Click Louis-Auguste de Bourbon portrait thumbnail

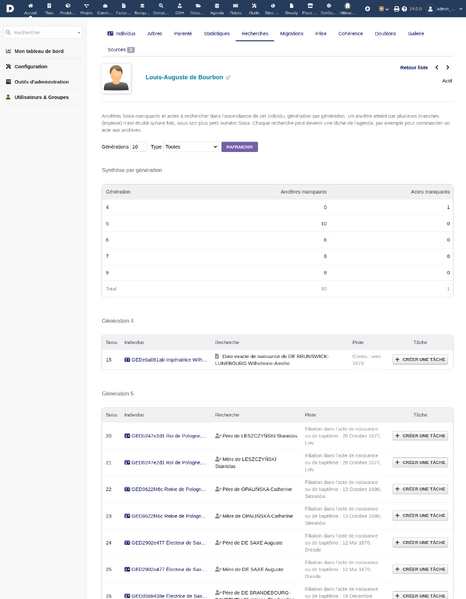tap(116, 78)
